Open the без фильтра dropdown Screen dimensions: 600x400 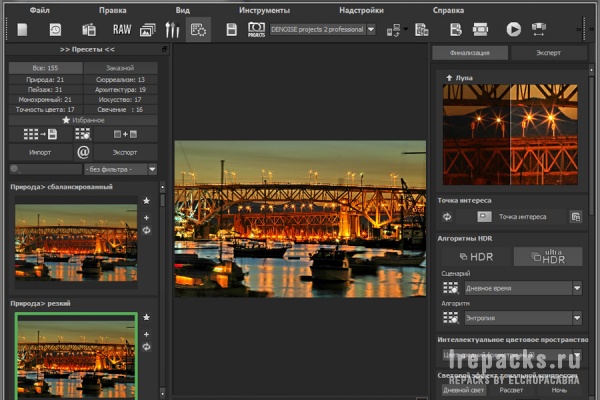(x=121, y=169)
